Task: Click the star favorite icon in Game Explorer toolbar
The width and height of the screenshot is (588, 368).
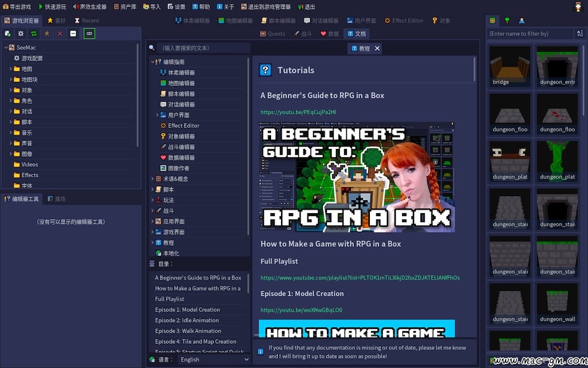Action: pos(47,34)
